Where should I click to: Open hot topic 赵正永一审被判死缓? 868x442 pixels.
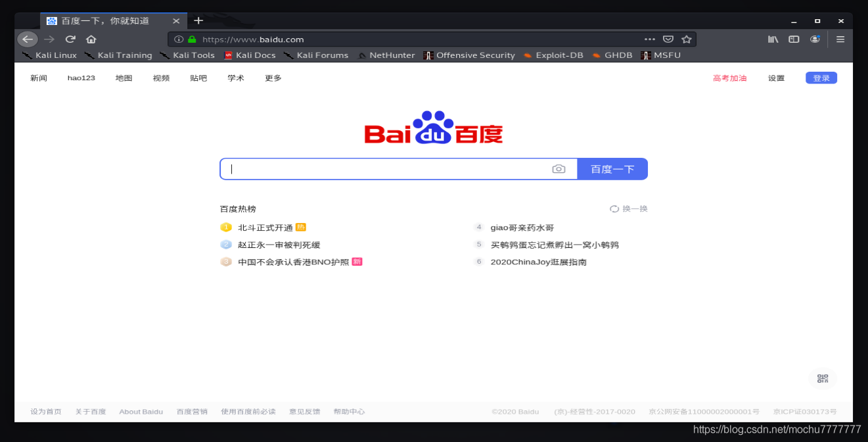click(279, 245)
